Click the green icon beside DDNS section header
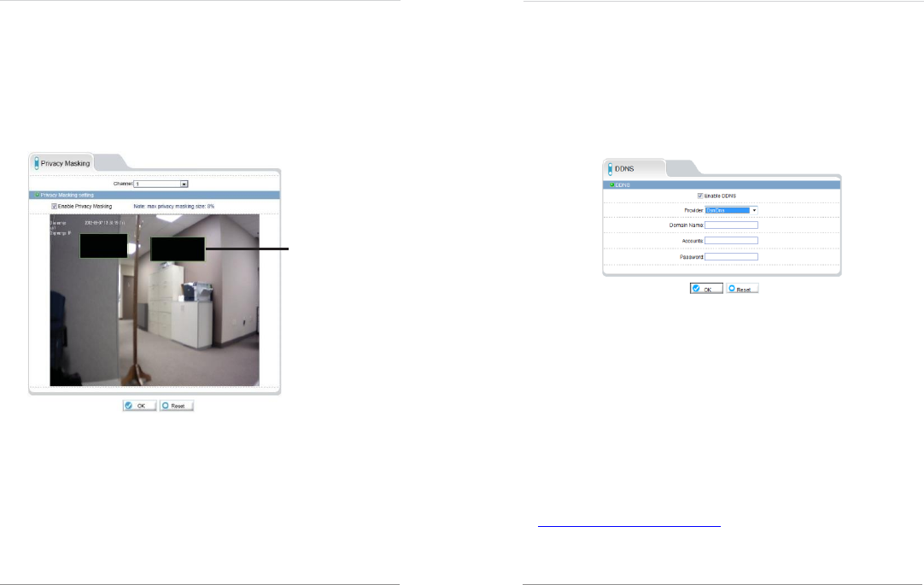This screenshot has width=924, height=585. (x=611, y=185)
